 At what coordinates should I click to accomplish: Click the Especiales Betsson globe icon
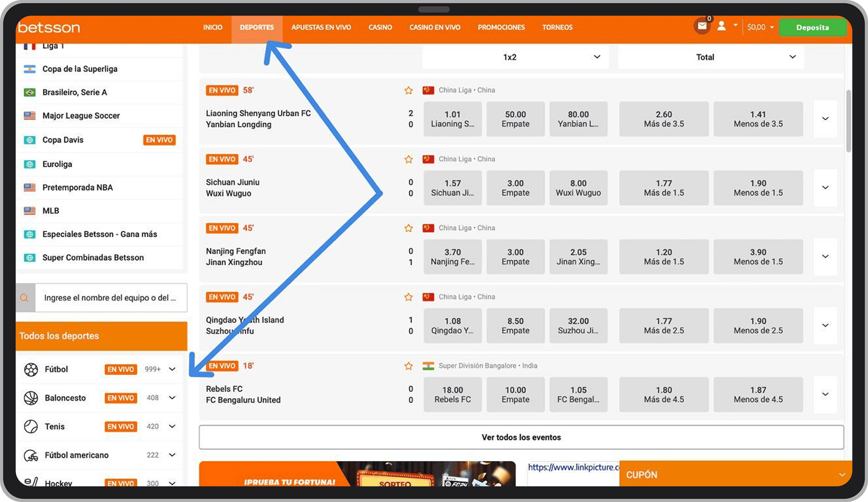pos(30,234)
